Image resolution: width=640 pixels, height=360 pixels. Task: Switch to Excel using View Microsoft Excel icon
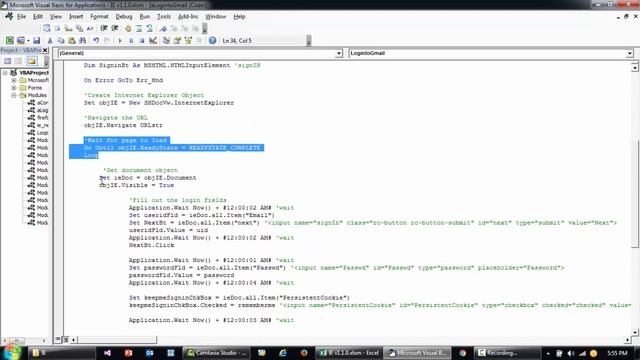(9, 40)
